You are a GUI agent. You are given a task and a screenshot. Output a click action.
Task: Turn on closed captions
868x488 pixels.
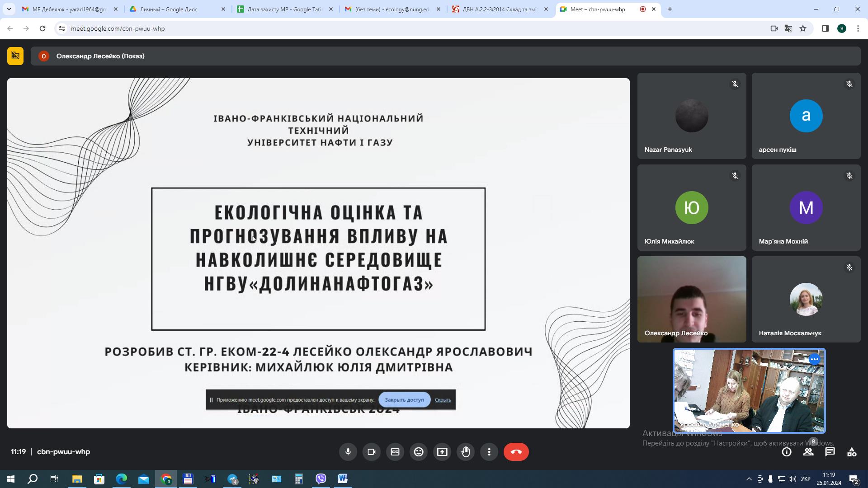(395, 452)
